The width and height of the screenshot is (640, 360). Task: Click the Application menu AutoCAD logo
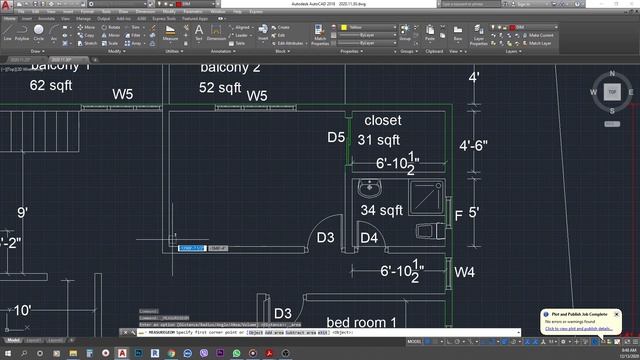coord(6,5)
